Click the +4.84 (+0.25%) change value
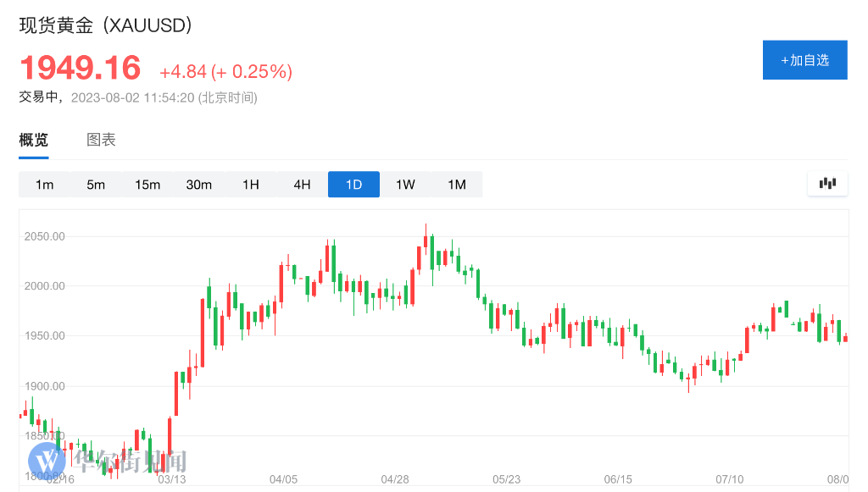The image size is (868, 492). (225, 72)
